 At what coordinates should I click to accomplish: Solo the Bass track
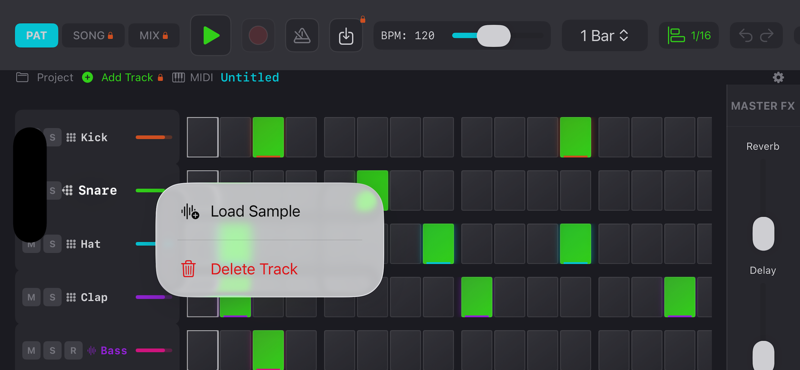52,351
